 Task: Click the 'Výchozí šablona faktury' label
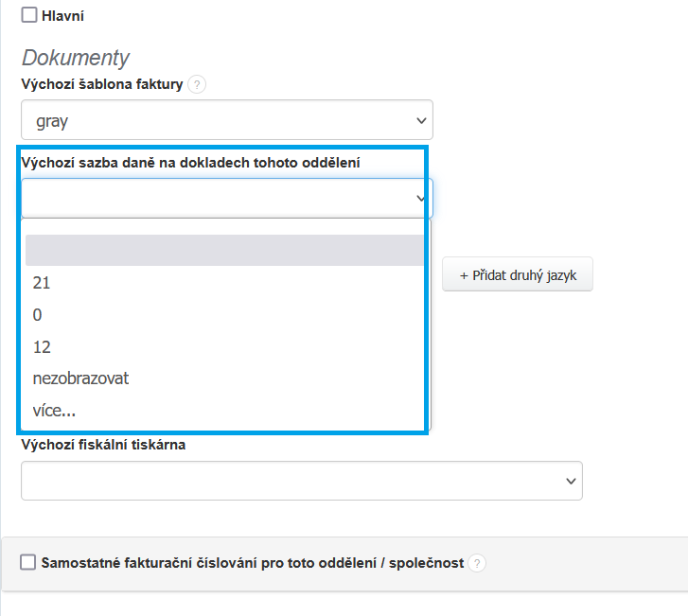pos(100,85)
